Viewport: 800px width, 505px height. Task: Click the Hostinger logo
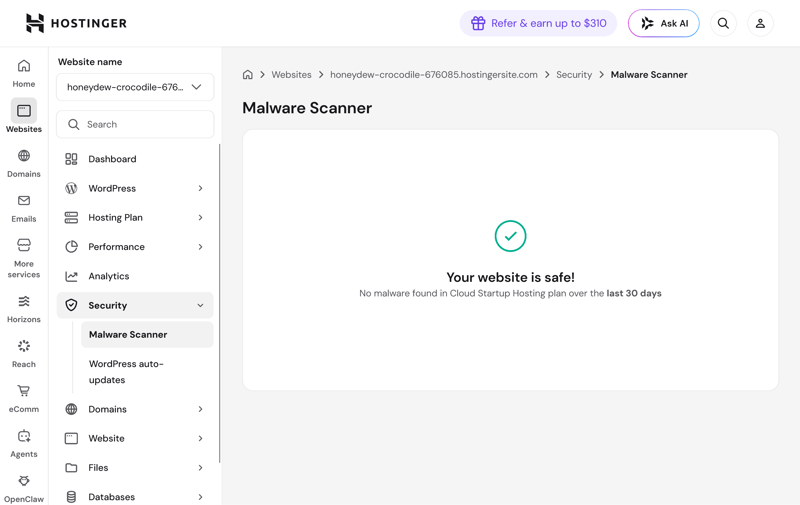(x=76, y=23)
